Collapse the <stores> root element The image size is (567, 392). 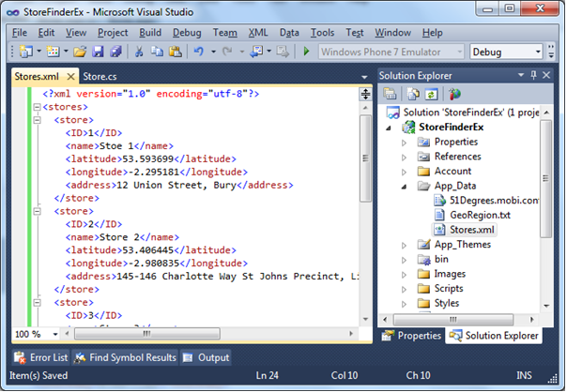[x=37, y=107]
